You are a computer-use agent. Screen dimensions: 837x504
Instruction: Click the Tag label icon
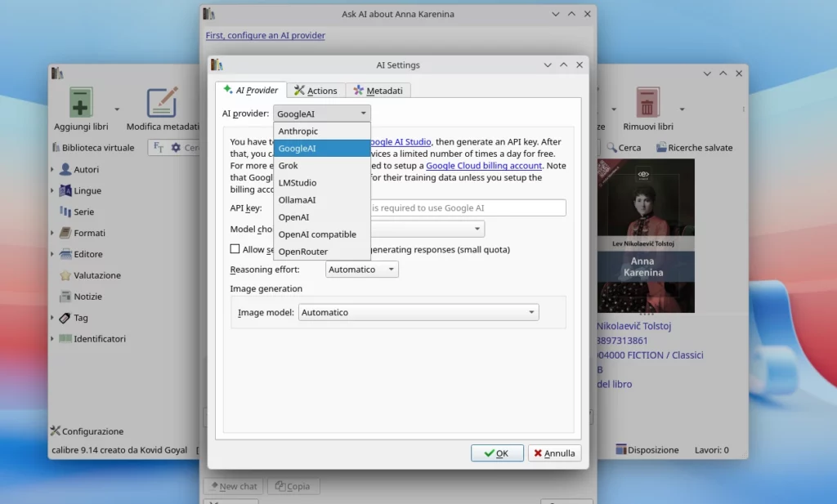65,317
